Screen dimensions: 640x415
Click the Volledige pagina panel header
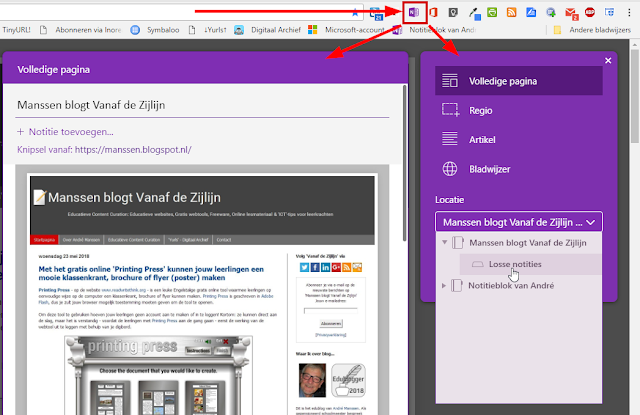205,69
